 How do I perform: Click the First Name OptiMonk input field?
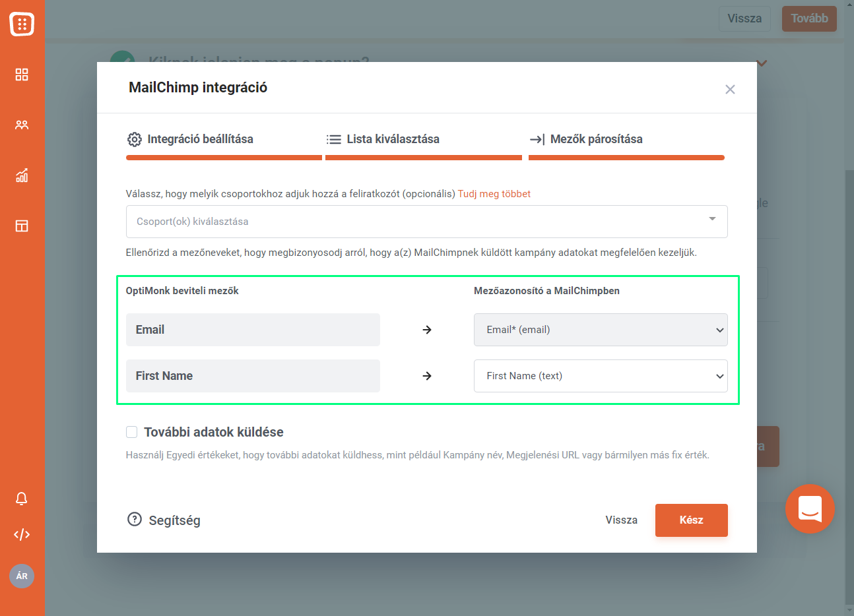[253, 376]
